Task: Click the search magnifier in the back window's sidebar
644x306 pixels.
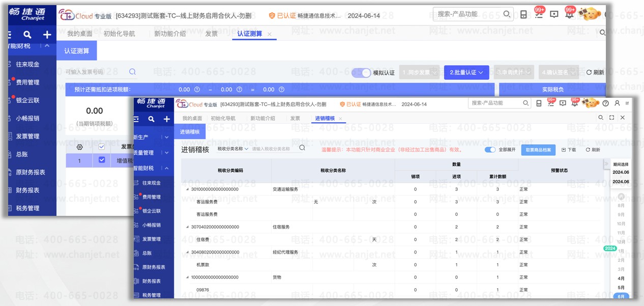Action: (x=27, y=35)
